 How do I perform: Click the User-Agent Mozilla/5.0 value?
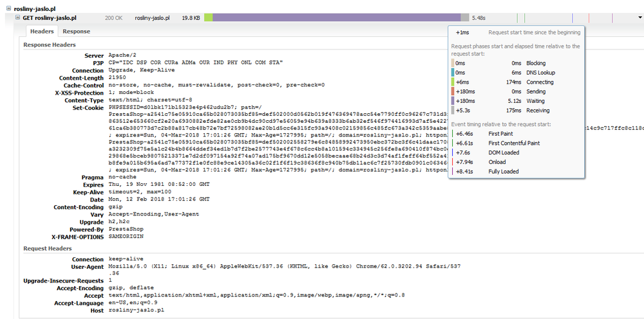tap(284, 269)
